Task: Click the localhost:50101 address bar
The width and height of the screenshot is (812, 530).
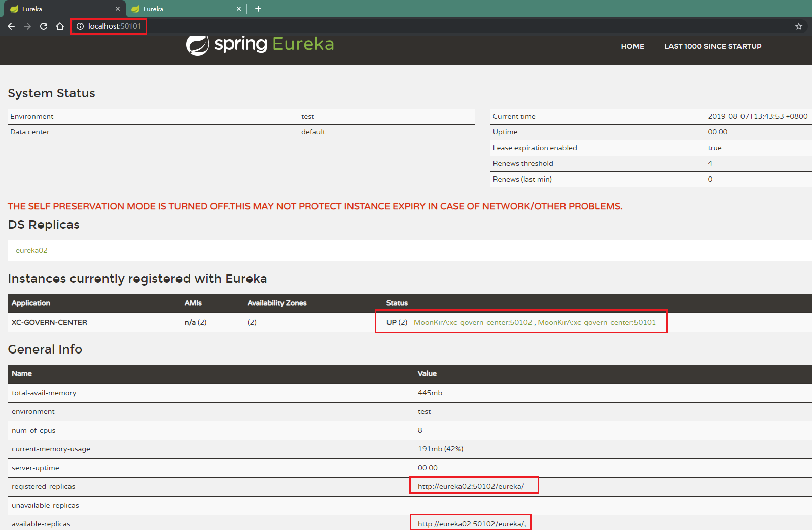Action: (x=114, y=26)
